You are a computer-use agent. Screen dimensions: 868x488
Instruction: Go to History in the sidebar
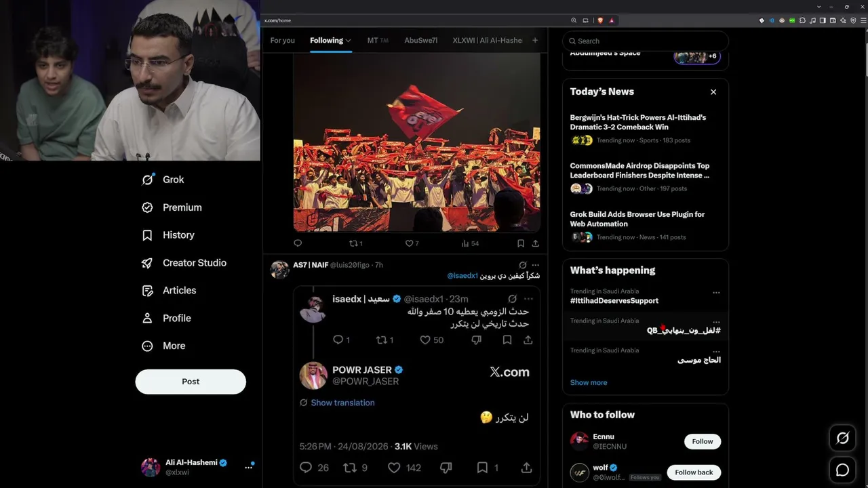pos(167,235)
